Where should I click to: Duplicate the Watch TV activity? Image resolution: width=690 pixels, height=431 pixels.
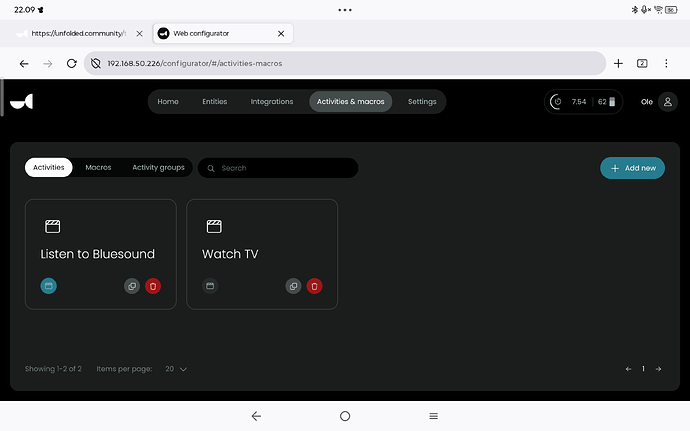coord(293,286)
